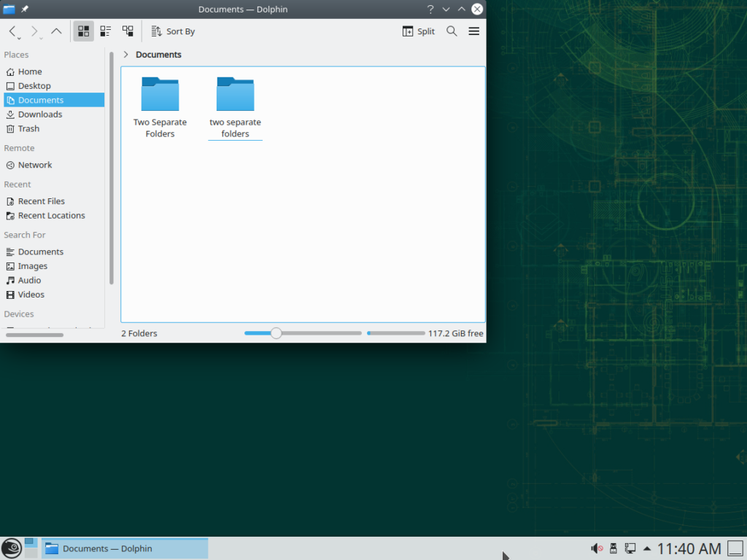Open the hamburger Control menu

point(473,31)
